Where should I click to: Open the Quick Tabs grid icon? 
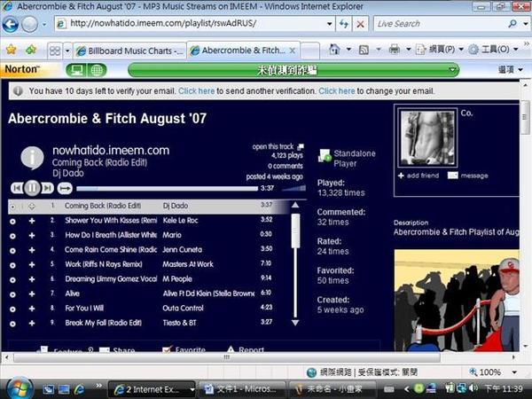pyautogui.click(x=55, y=51)
